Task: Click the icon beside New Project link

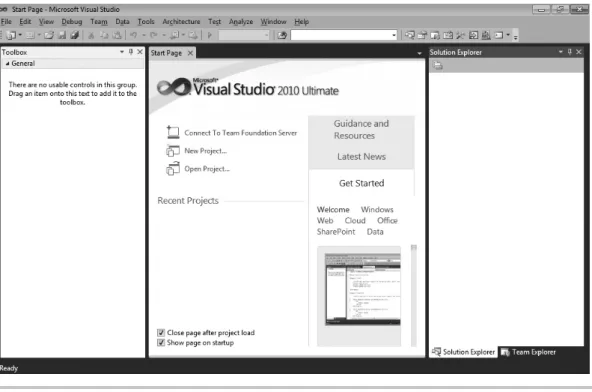Action: tap(173, 151)
